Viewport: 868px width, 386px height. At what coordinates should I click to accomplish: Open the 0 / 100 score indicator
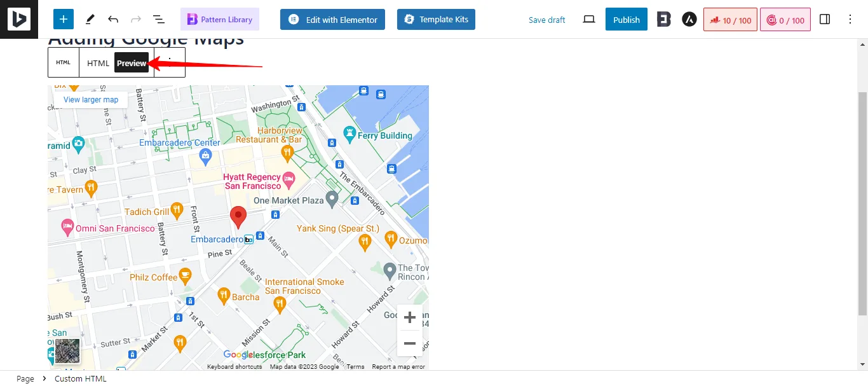[x=786, y=20]
